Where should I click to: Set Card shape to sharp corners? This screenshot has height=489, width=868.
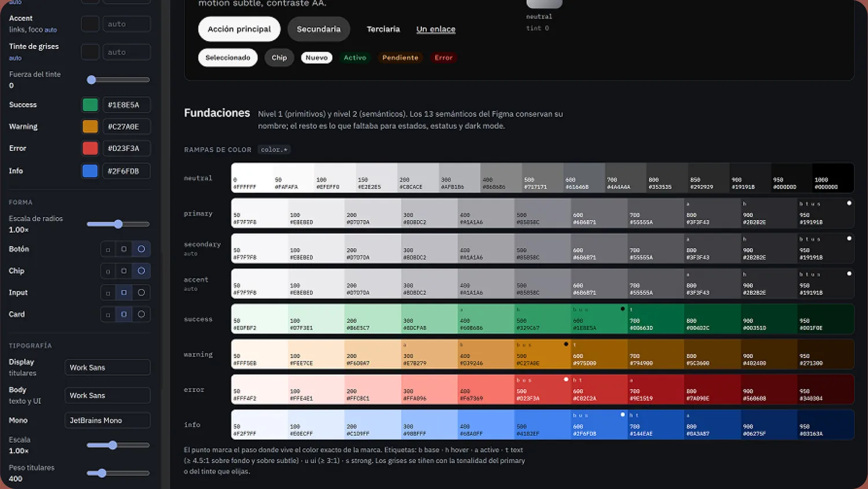click(108, 314)
